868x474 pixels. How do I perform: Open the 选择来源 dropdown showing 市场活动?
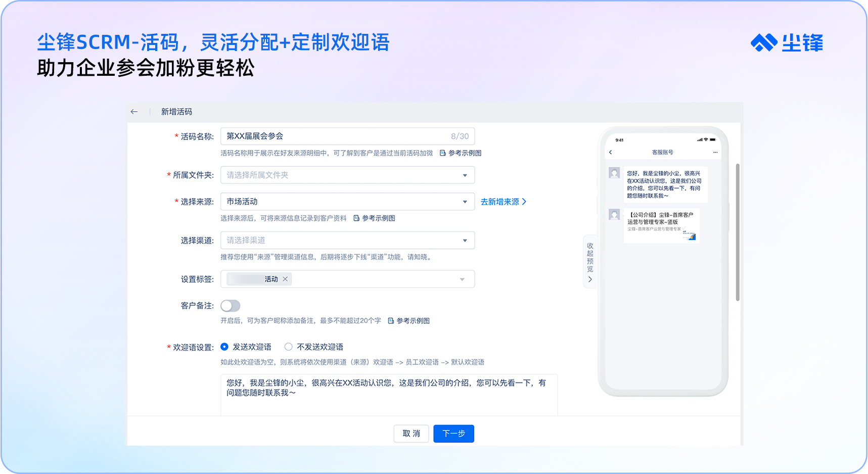coord(347,202)
